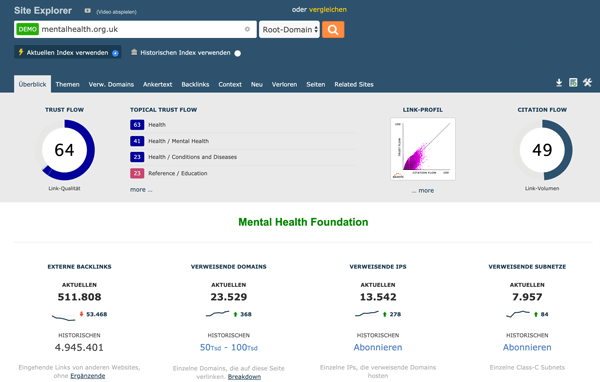
Task: Click the blue 63 Health topic badge
Action: [137, 125]
